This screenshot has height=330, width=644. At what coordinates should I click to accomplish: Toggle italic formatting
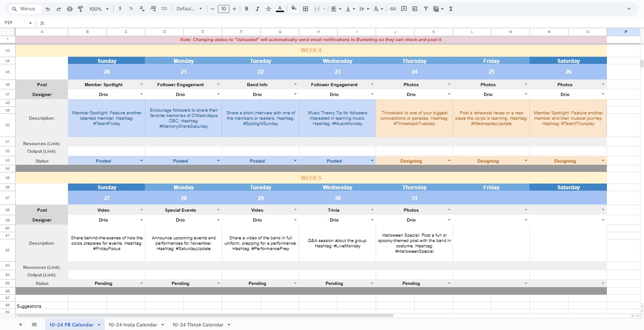tap(258, 9)
